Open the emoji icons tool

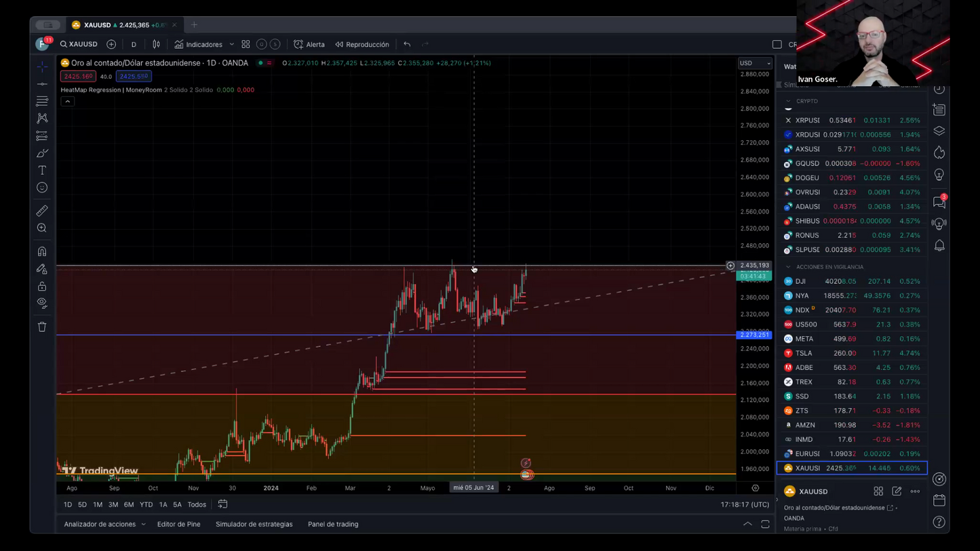[x=42, y=188]
